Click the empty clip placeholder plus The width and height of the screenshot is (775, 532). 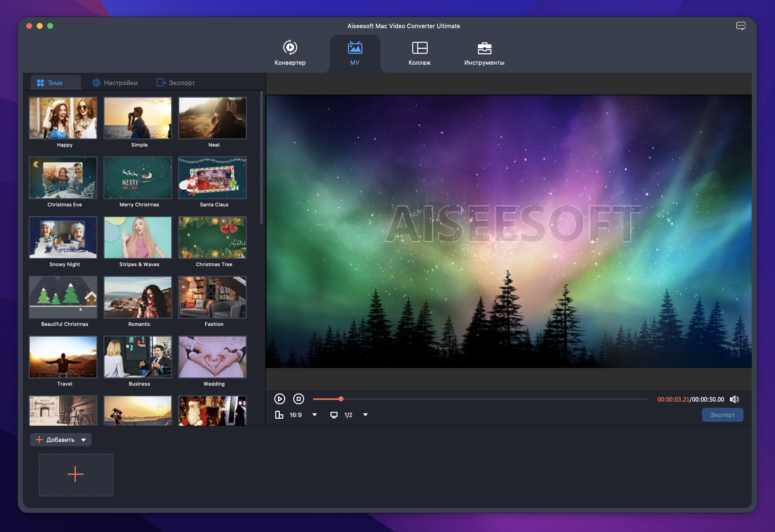coord(76,474)
